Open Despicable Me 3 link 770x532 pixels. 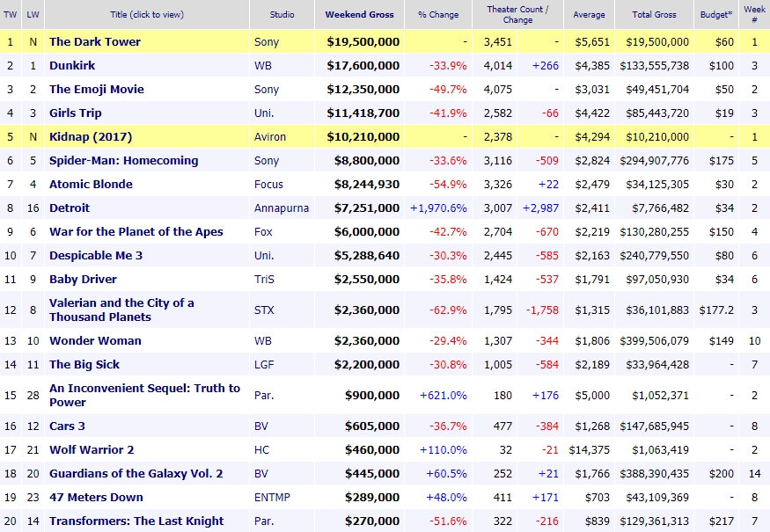pyautogui.click(x=96, y=255)
